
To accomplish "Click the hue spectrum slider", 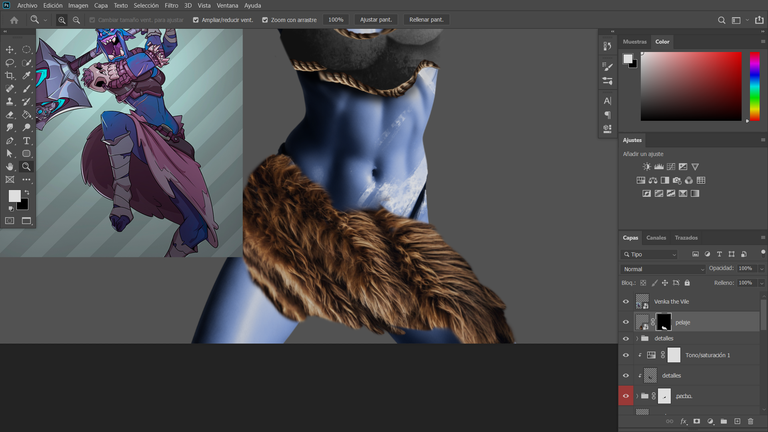I will (x=754, y=86).
